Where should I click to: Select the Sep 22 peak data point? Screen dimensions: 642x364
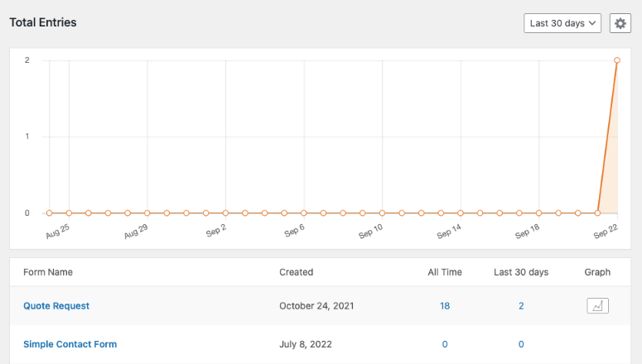pos(617,60)
